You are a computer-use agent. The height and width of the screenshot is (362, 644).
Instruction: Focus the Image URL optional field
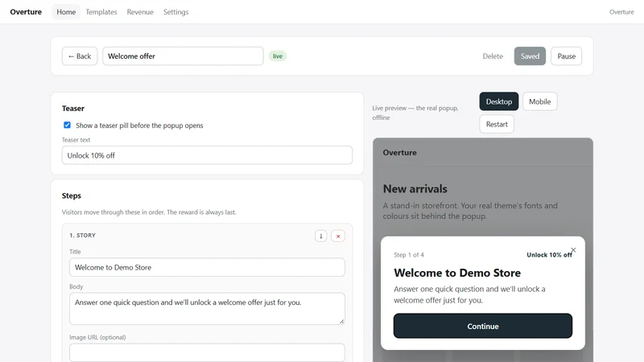click(x=207, y=352)
